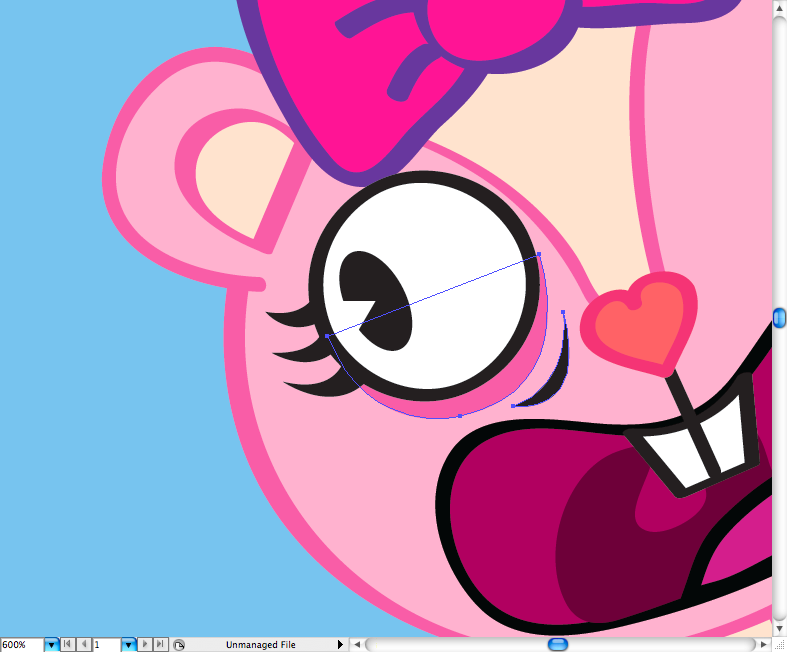Click the horizontal scrollbar left arrow
The width and height of the screenshot is (787, 652).
click(357, 645)
